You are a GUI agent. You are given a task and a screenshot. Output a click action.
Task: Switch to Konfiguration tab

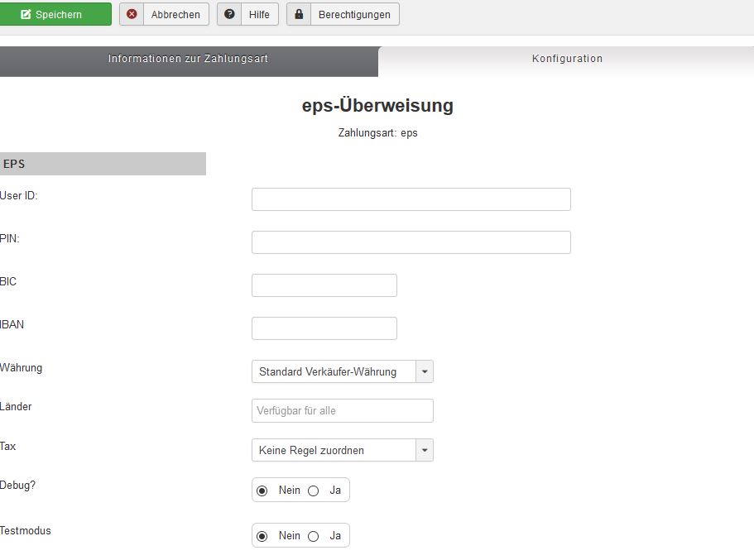(567, 61)
